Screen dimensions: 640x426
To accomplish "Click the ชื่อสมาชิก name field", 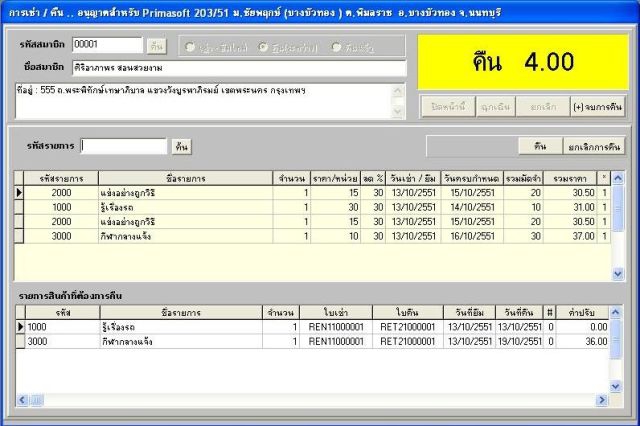I will (x=238, y=68).
